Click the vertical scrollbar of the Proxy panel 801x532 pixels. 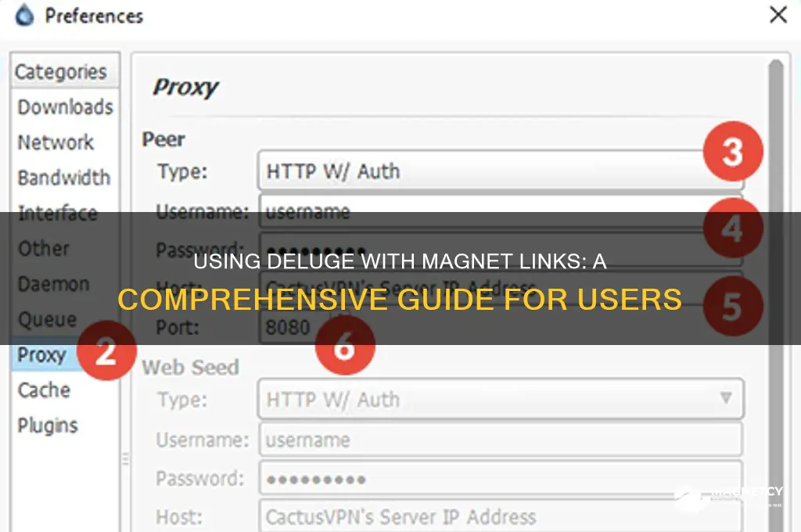click(x=776, y=296)
